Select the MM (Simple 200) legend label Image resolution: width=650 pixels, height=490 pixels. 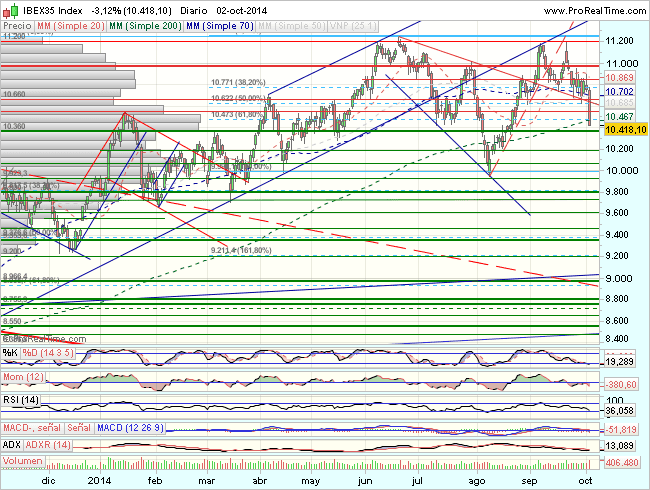145,26
